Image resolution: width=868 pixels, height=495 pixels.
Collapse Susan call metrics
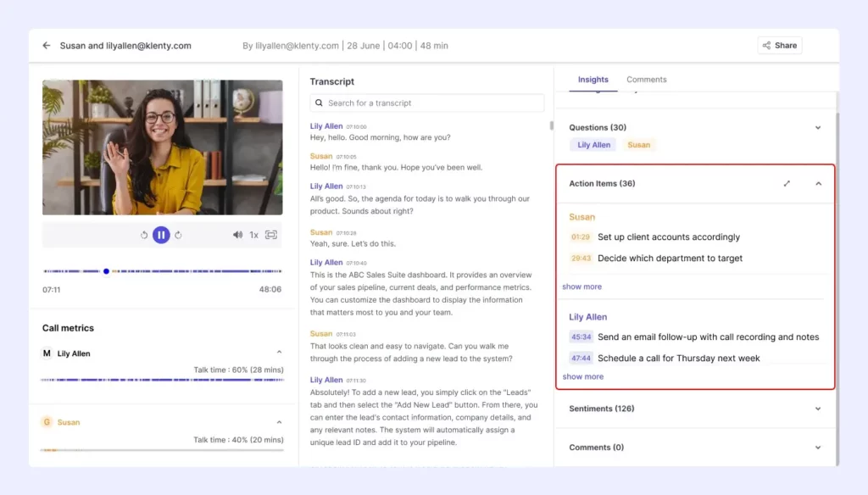[x=279, y=422]
